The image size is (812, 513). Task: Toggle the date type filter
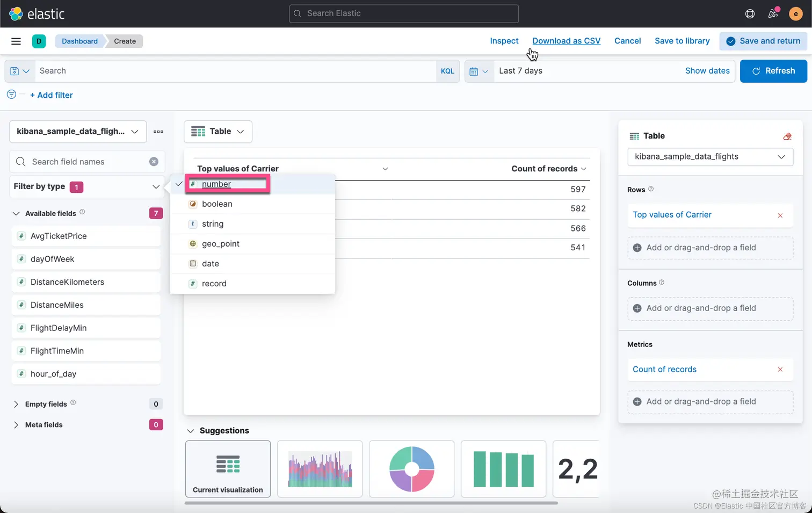(252, 264)
